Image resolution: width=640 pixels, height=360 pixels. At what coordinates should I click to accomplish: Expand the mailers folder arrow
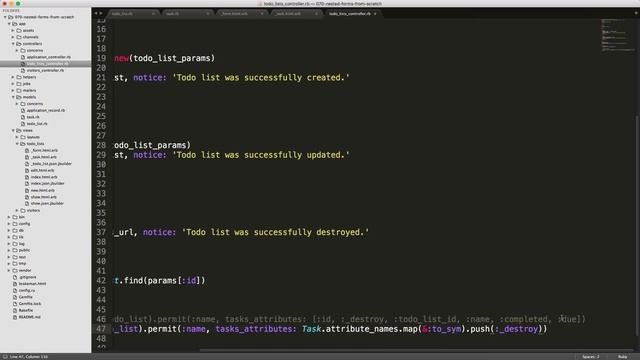coord(13,90)
